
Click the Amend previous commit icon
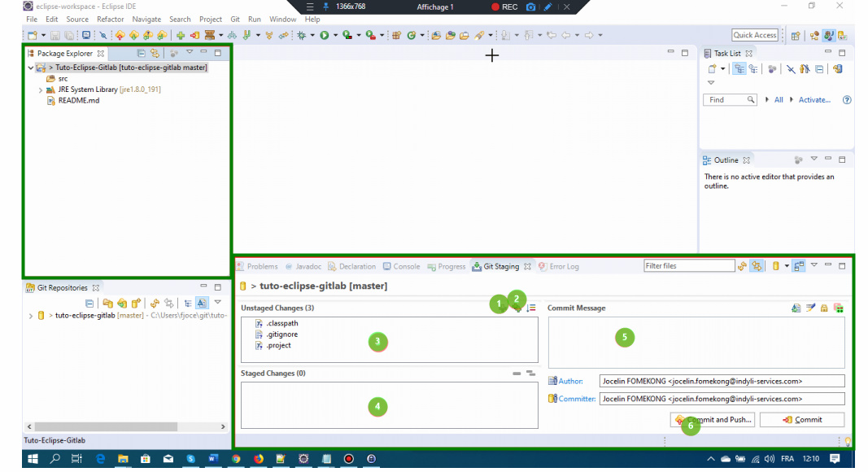[796, 308]
